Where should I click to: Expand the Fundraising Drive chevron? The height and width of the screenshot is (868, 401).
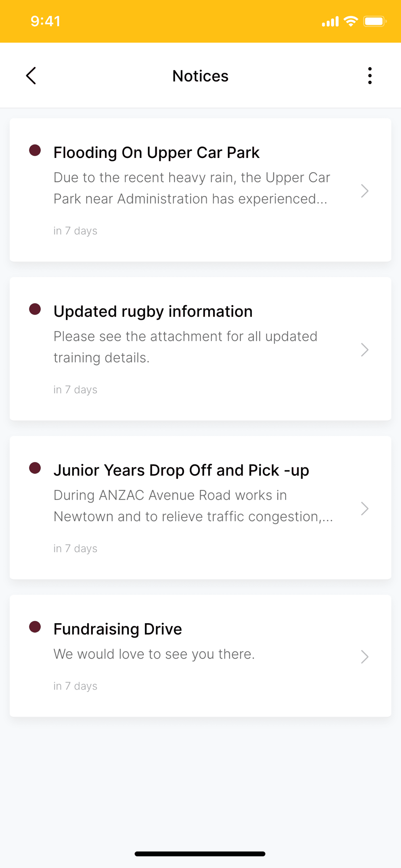click(x=365, y=657)
